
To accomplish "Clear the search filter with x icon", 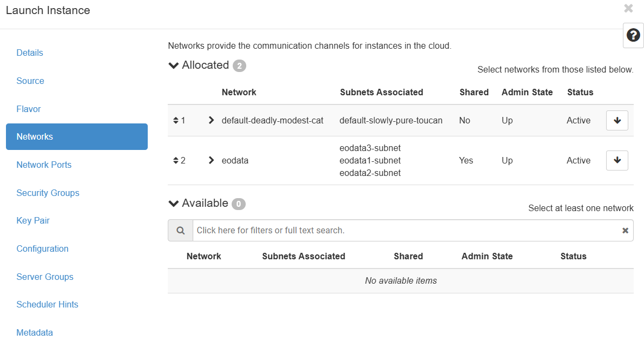I will point(625,231).
